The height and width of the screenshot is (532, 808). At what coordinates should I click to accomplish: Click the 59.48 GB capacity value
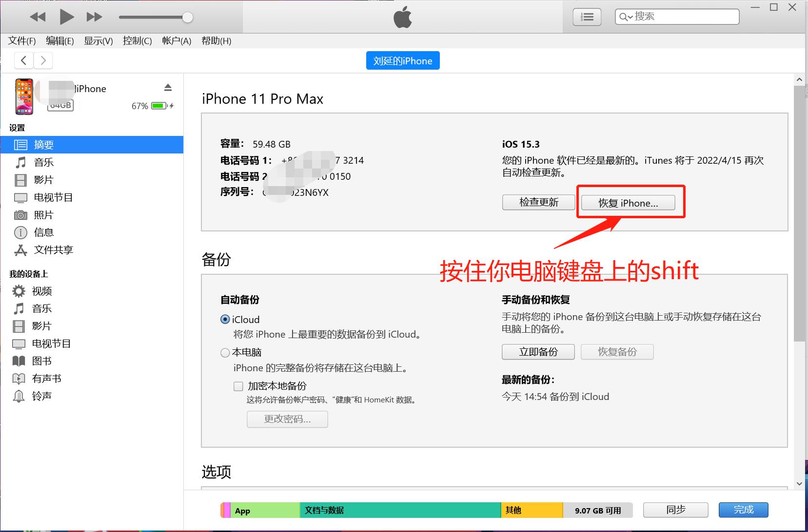coord(272,144)
